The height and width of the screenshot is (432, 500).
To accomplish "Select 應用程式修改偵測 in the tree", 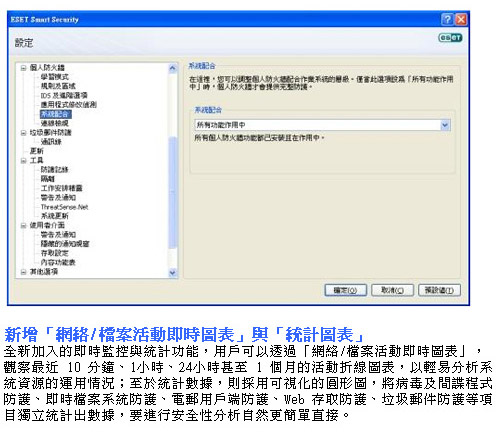I will (x=68, y=105).
